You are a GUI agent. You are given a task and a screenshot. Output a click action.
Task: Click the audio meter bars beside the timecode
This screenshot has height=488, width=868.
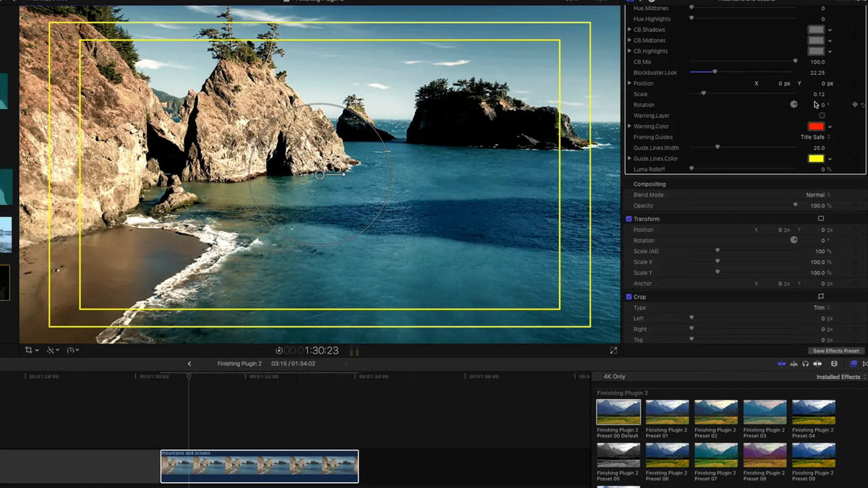click(x=354, y=351)
